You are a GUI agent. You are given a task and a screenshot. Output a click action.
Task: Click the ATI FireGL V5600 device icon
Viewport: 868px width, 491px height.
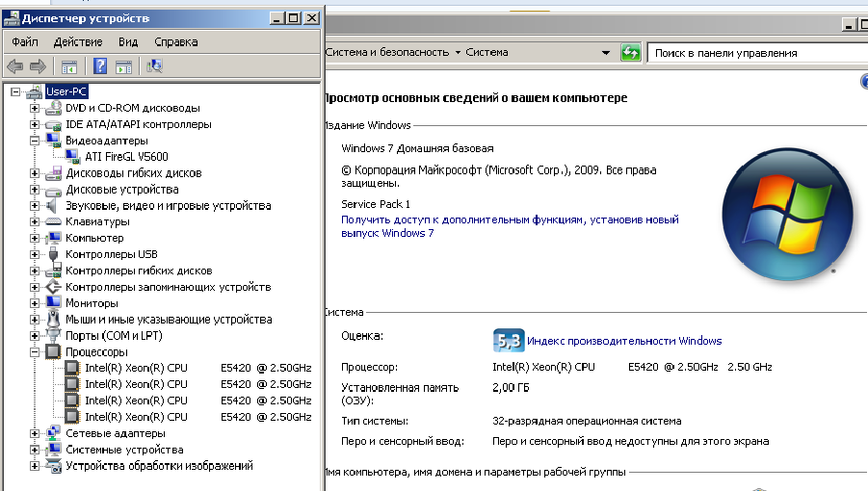[73, 157]
